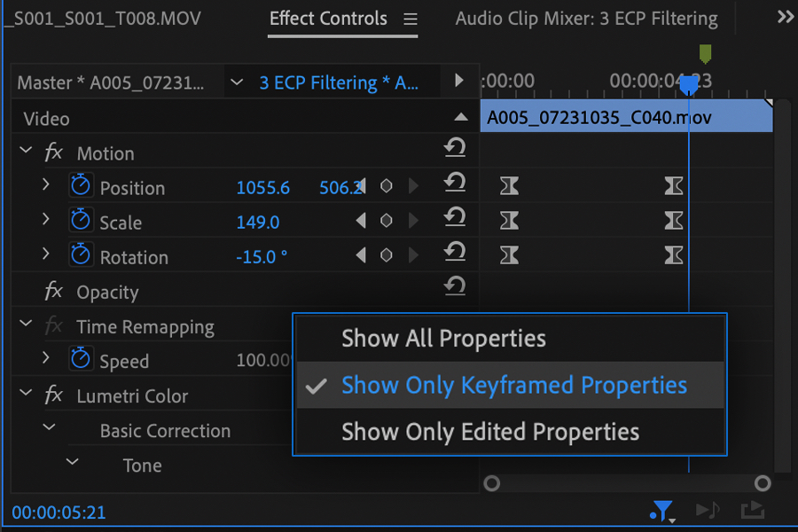Reset the Rotation parameter
The width and height of the screenshot is (798, 532).
pyautogui.click(x=454, y=253)
